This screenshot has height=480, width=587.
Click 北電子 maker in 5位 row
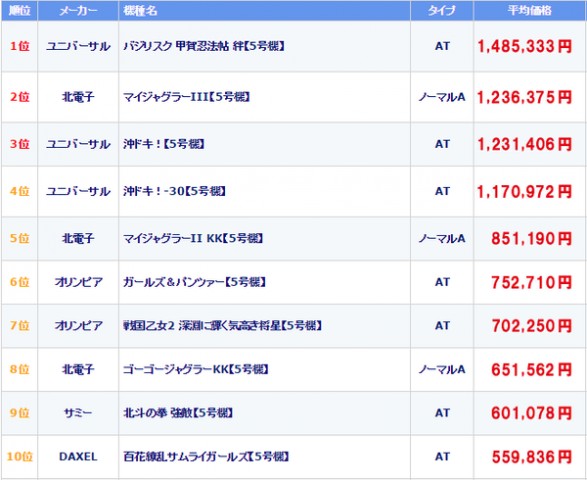(78, 238)
